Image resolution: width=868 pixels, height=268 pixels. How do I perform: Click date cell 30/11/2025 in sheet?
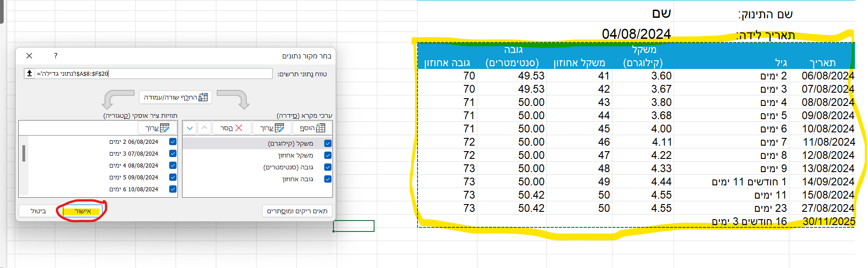[829, 221]
